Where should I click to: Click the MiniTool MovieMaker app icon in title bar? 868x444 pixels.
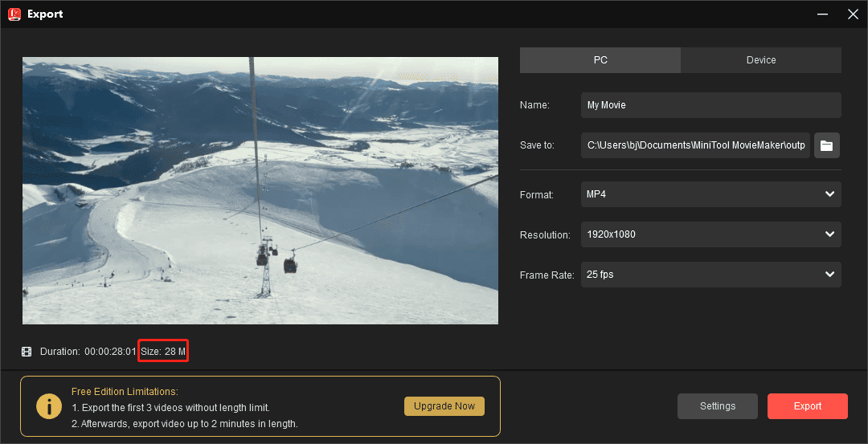click(14, 14)
